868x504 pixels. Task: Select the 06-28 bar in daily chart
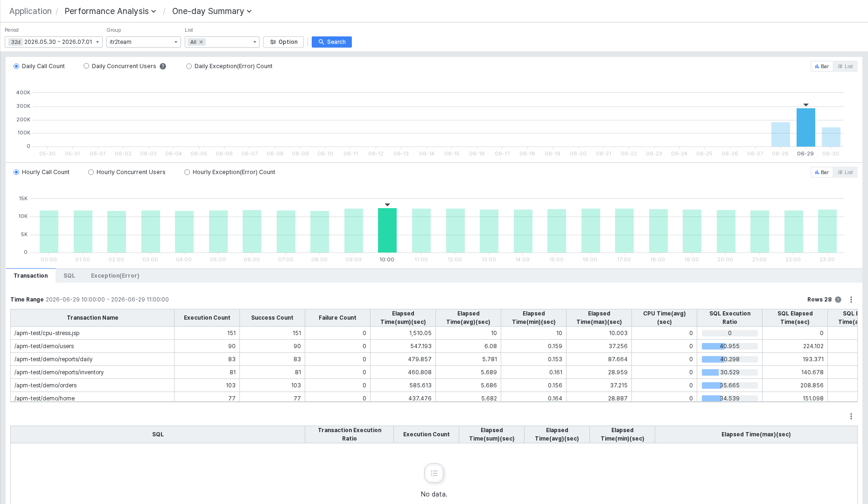tap(780, 134)
